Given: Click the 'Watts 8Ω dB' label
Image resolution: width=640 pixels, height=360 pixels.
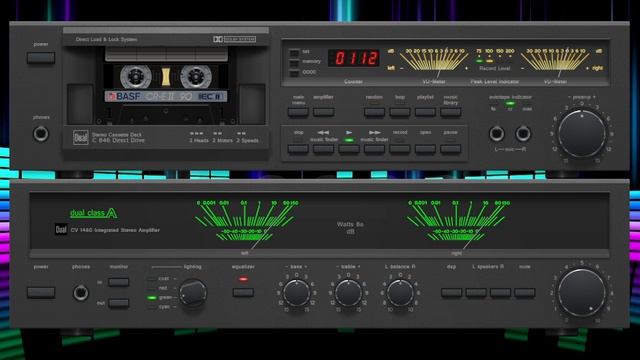Looking at the screenshot, I should [x=350, y=228].
